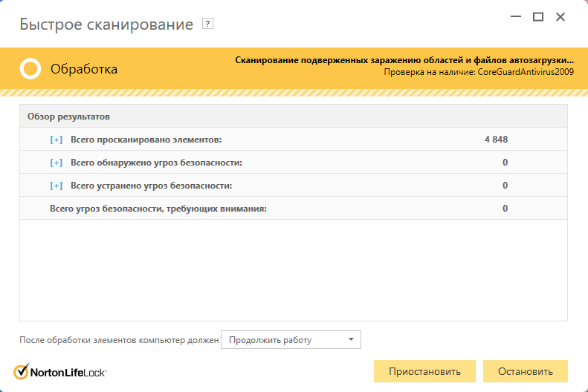Click the Обработка status label

point(83,69)
